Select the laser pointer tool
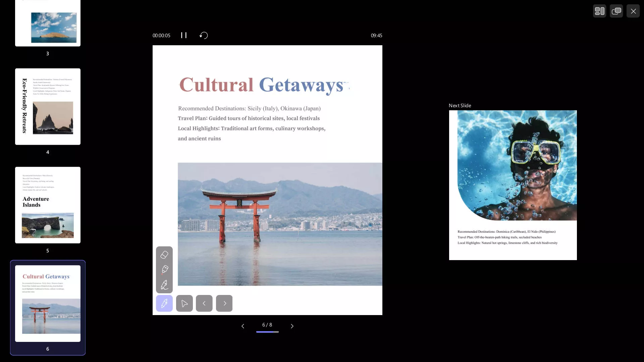Viewport: 644px width, 362px height. (164, 269)
